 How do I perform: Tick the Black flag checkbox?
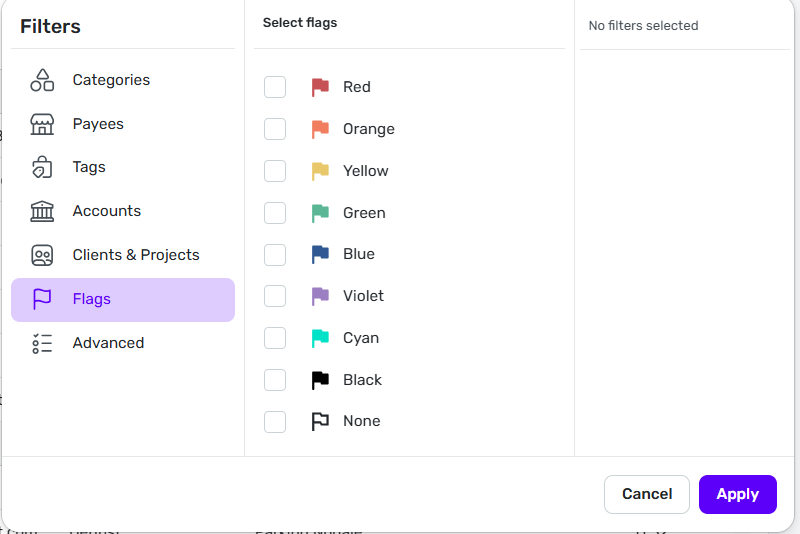point(275,380)
